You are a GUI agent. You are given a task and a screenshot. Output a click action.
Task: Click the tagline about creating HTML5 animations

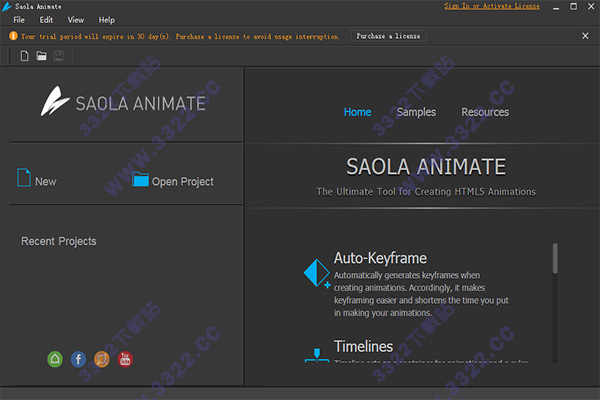(426, 191)
